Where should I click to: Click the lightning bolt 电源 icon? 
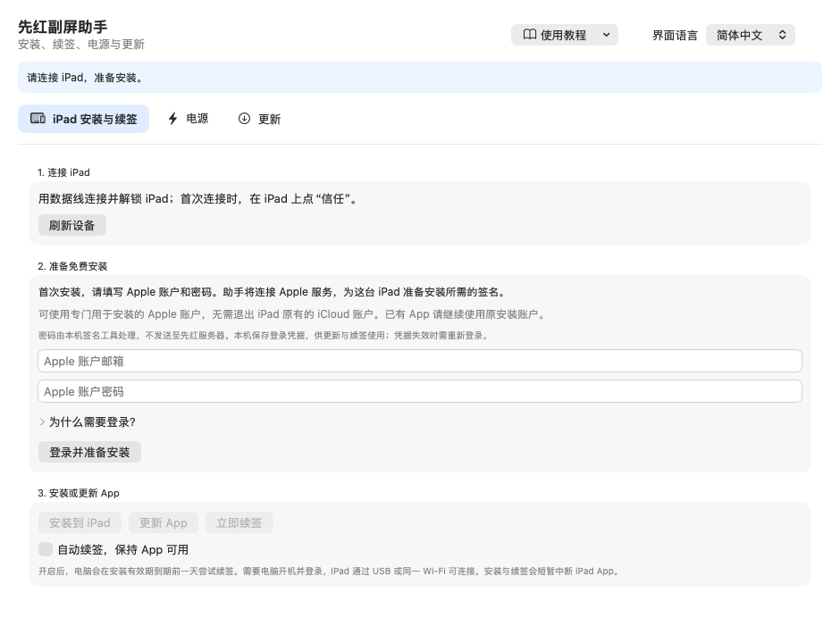pyautogui.click(x=172, y=118)
